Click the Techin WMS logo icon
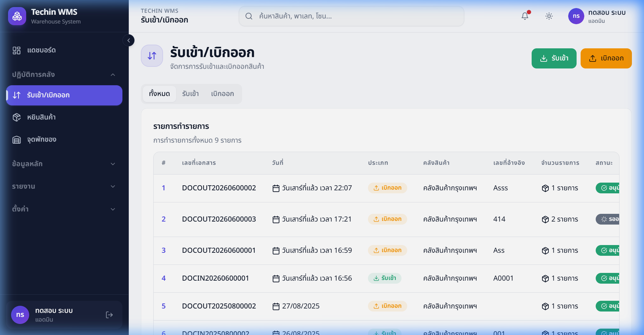This screenshot has width=644, height=335. 17,16
